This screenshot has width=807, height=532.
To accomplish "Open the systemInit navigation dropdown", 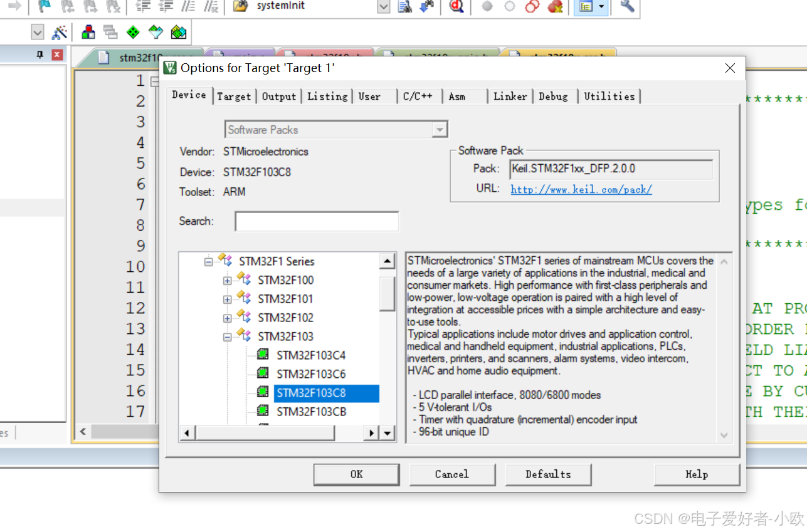I will point(382,8).
